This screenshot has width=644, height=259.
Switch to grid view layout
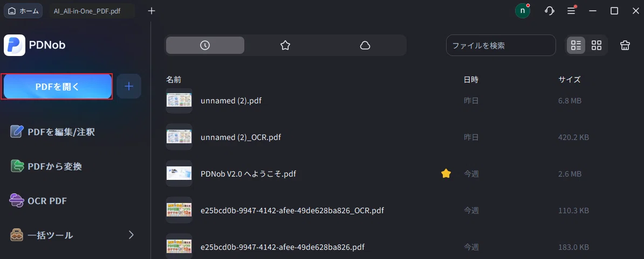[597, 45]
